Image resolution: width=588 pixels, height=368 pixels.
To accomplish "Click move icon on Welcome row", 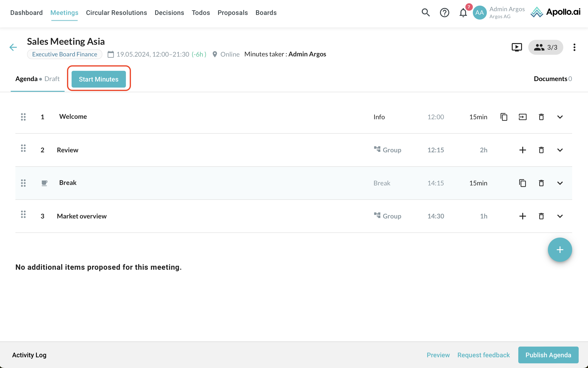I will [522, 117].
